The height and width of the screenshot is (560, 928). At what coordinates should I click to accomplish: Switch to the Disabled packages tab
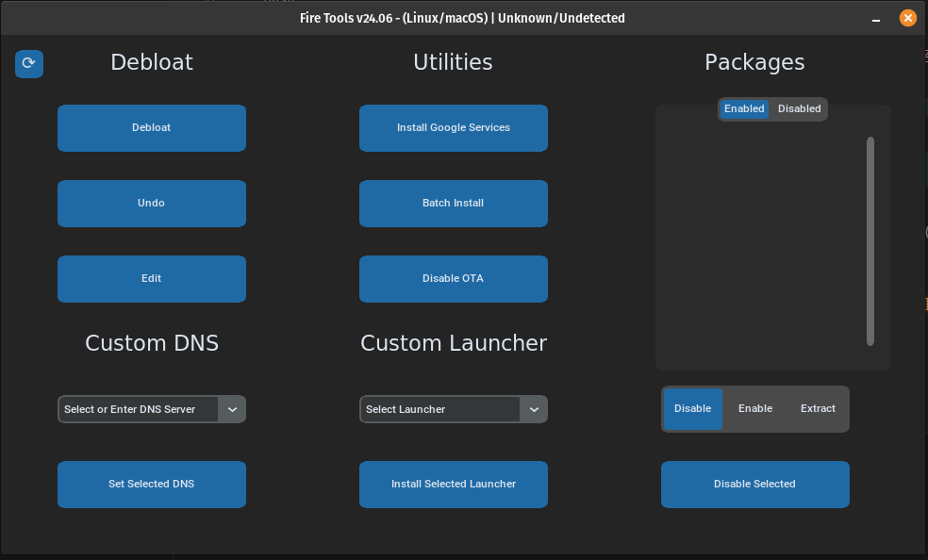click(x=799, y=109)
